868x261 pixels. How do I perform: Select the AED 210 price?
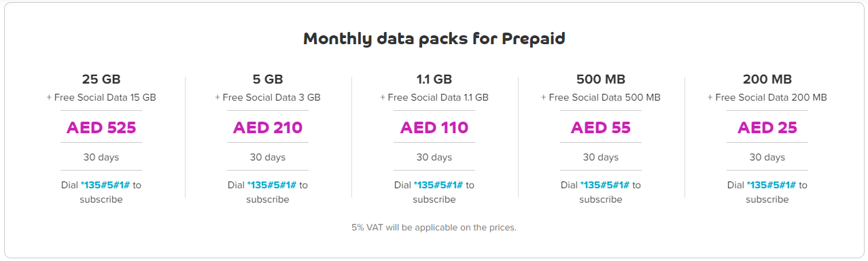coord(268,128)
